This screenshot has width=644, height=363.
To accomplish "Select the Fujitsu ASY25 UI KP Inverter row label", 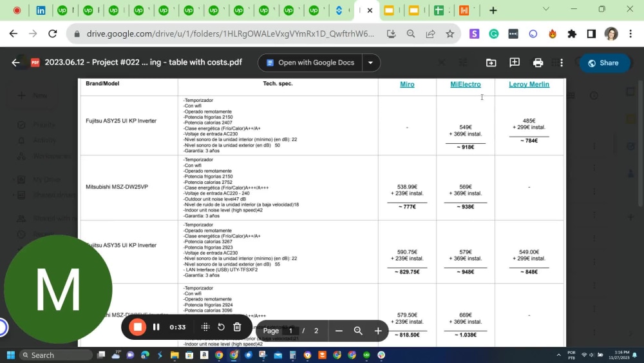I will pyautogui.click(x=121, y=121).
